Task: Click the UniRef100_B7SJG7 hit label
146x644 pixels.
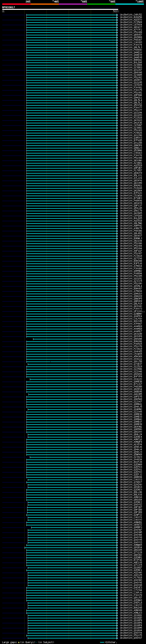Action: tap(131, 384)
